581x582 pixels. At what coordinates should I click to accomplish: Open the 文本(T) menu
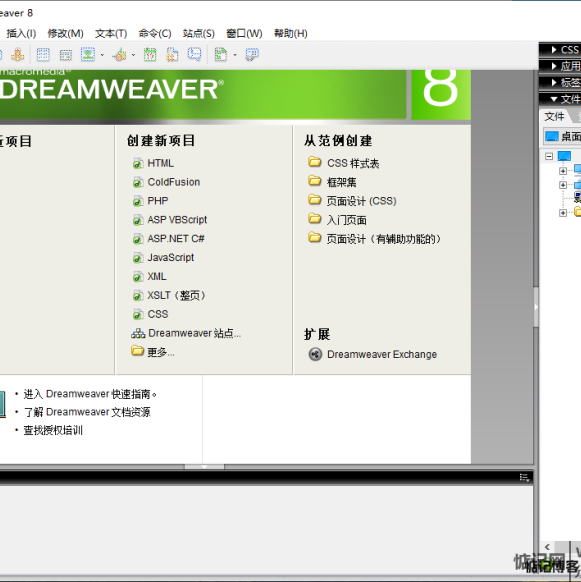click(111, 33)
